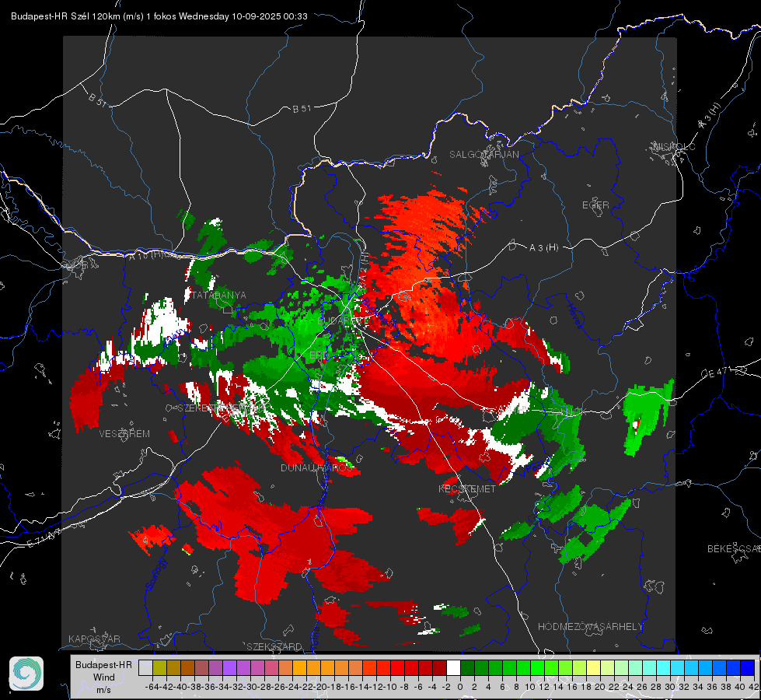Image resolution: width=761 pixels, height=700 pixels.
Task: Click the isolated green radar echo east of Szolnok
Action: click(x=645, y=413)
